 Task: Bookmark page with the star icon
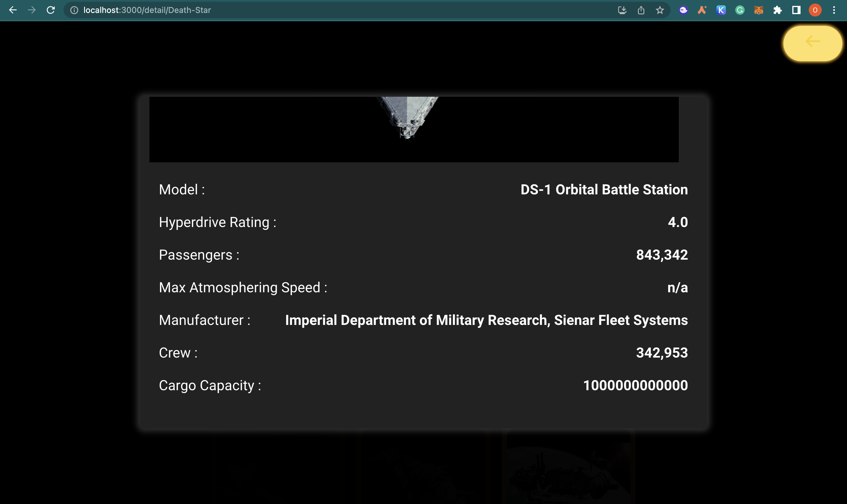(x=660, y=10)
